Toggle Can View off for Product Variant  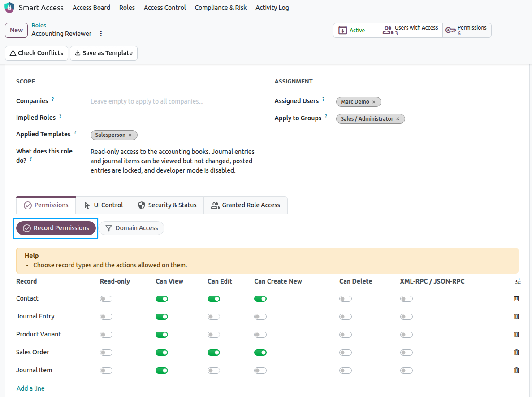click(162, 335)
